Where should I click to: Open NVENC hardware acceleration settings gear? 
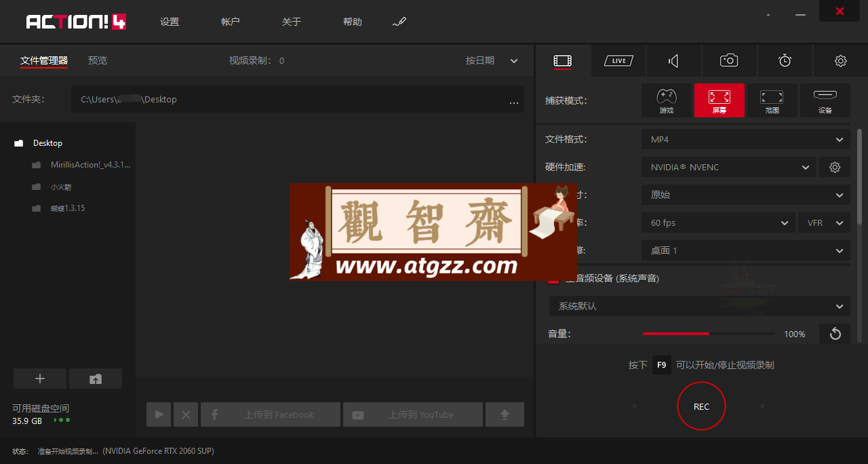pyautogui.click(x=835, y=167)
